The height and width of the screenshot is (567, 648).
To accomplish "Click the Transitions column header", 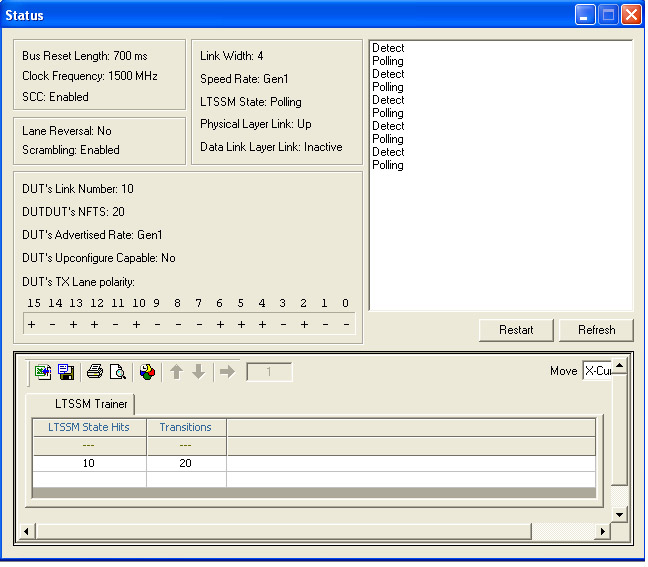I will (186, 428).
